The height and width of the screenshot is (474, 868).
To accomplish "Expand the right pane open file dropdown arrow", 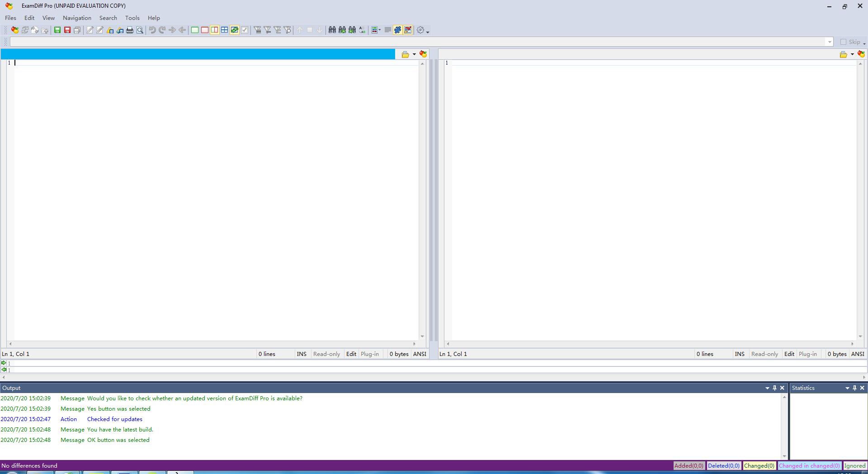I will click(852, 54).
